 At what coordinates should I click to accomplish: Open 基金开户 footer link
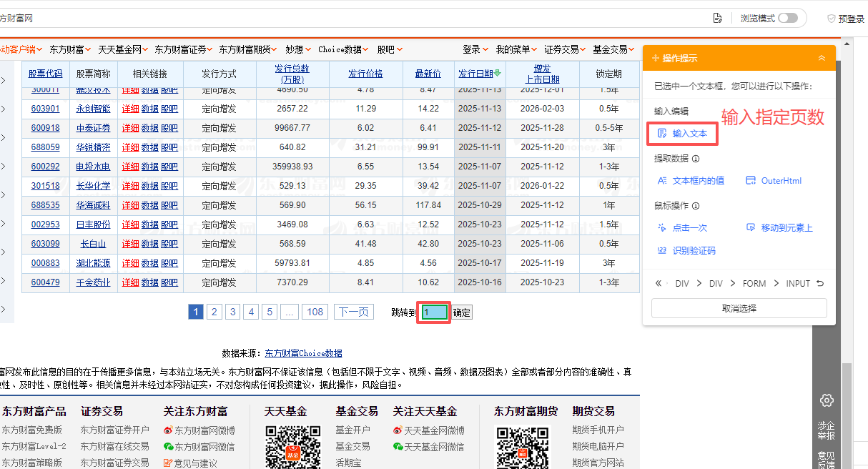click(x=353, y=430)
